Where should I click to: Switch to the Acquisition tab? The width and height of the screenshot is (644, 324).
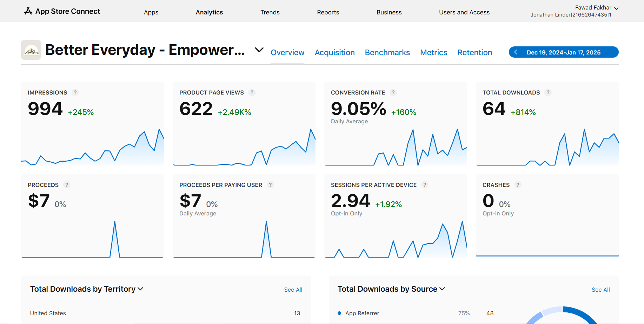tap(334, 52)
